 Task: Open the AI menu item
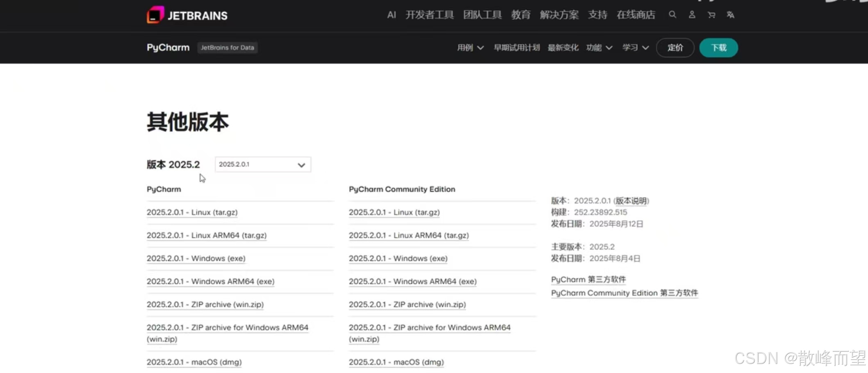tap(392, 15)
